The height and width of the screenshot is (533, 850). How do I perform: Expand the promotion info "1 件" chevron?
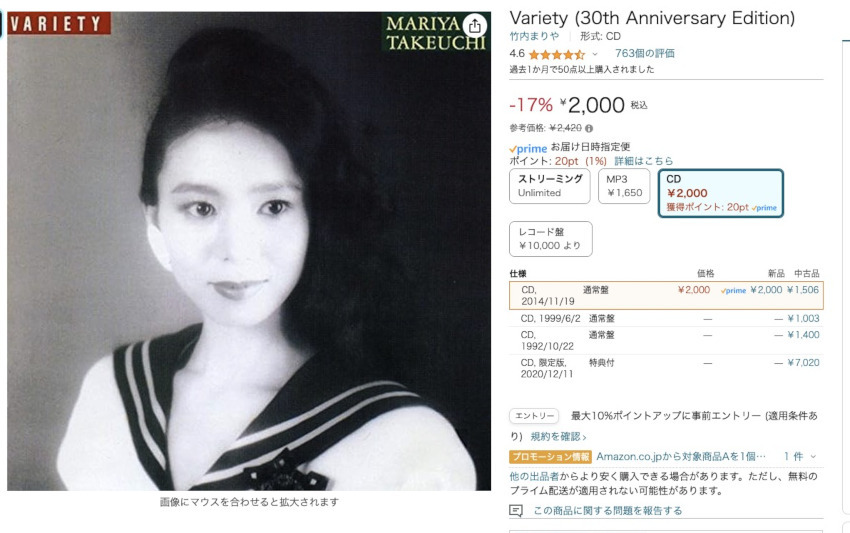(813, 457)
